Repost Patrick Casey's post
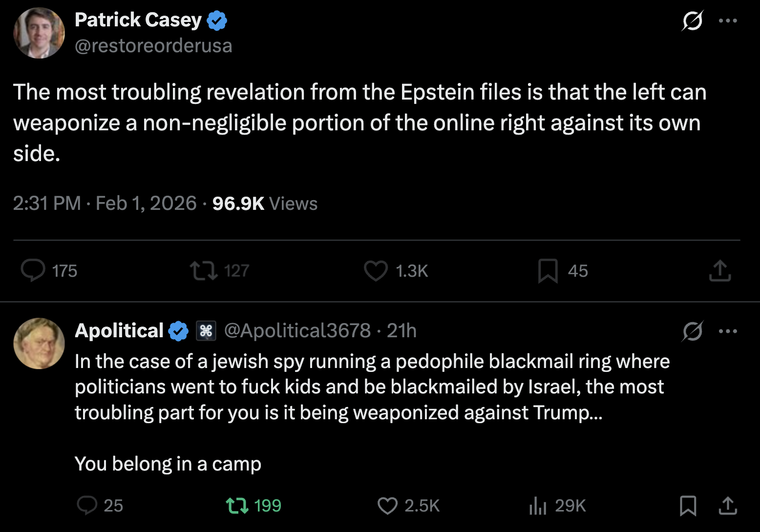This screenshot has height=532, width=760. point(203,270)
